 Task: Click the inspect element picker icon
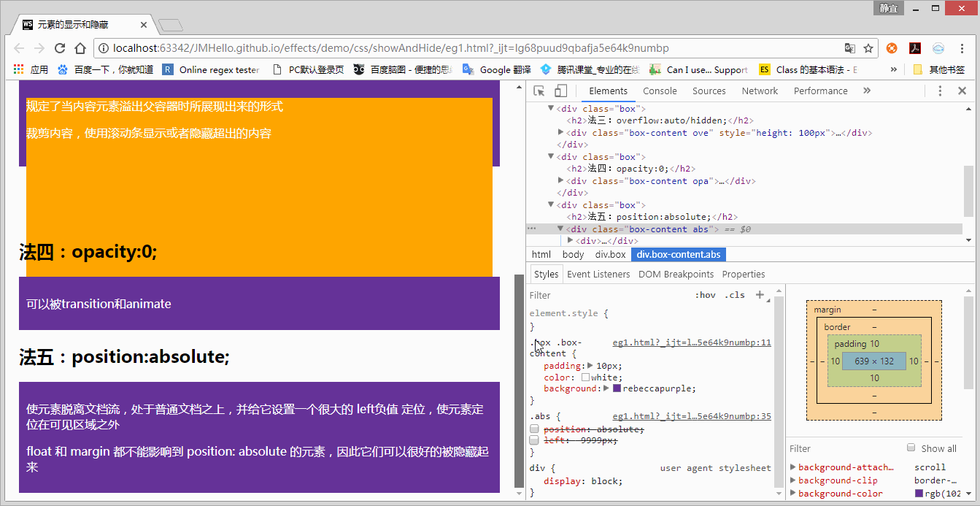point(539,91)
